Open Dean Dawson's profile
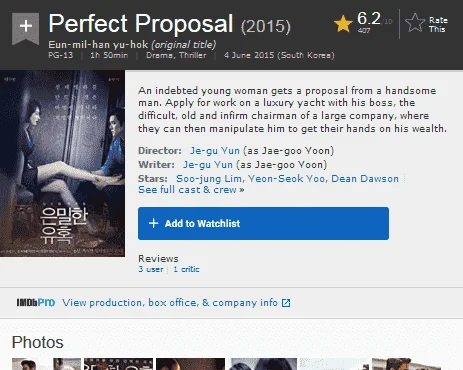Image resolution: width=463 pixels, height=370 pixels. [x=365, y=179]
